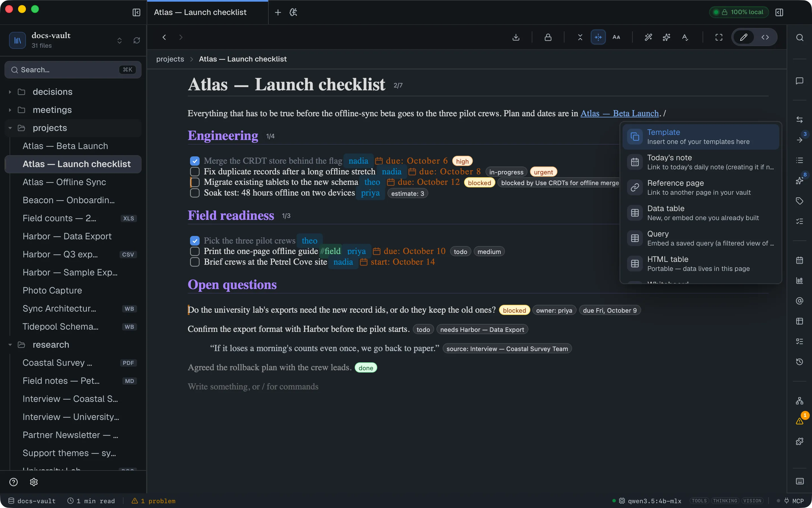Viewport: 812px width, 508px height.
Task: Follow the Atlas — Beta Launch link
Action: [619, 113]
